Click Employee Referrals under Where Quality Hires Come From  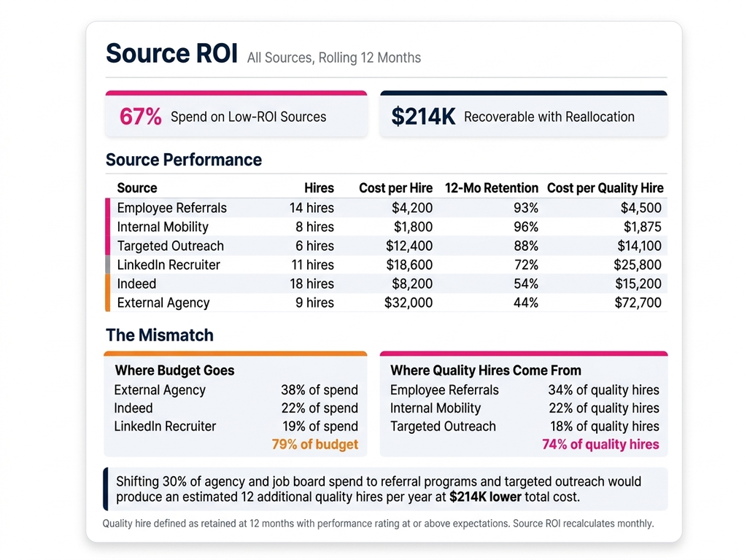(x=444, y=390)
